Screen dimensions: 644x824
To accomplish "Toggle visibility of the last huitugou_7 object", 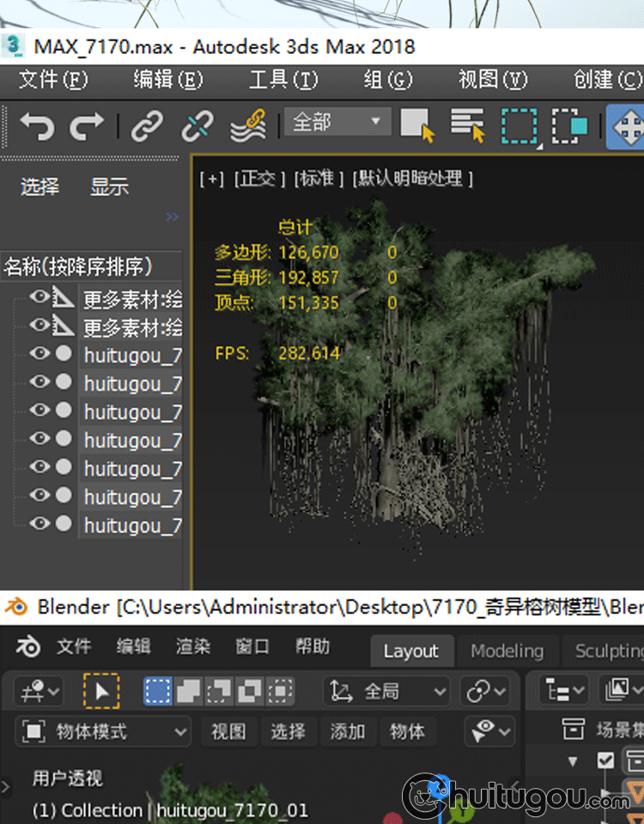I will [x=39, y=523].
